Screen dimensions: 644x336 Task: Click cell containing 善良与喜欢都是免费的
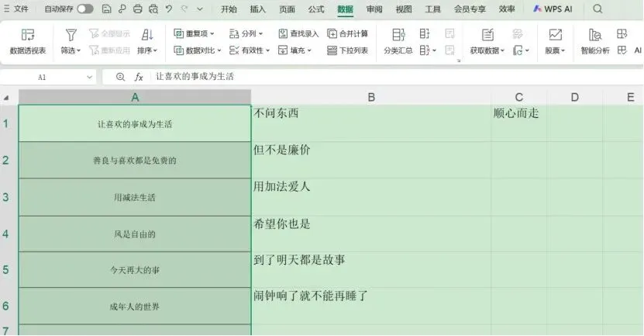click(135, 161)
